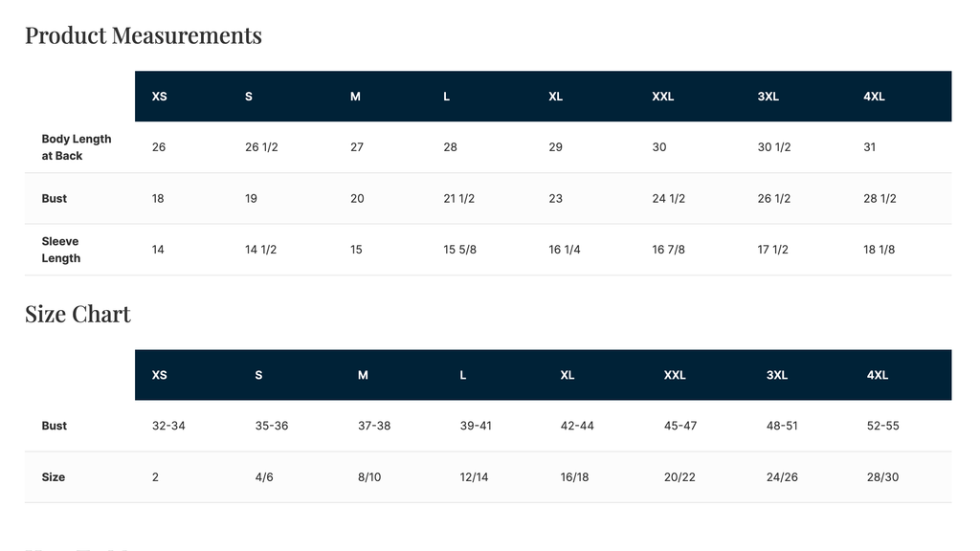The height and width of the screenshot is (551, 980).
Task: Click the 52-55 bust range cell
Action: tap(882, 426)
